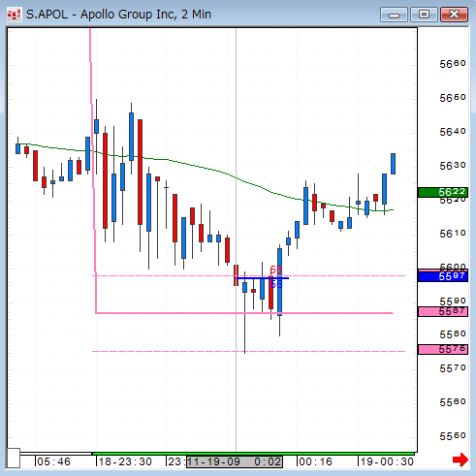The image size is (476, 476).
Task: Click the green 5622 price marker
Action: tap(443, 192)
